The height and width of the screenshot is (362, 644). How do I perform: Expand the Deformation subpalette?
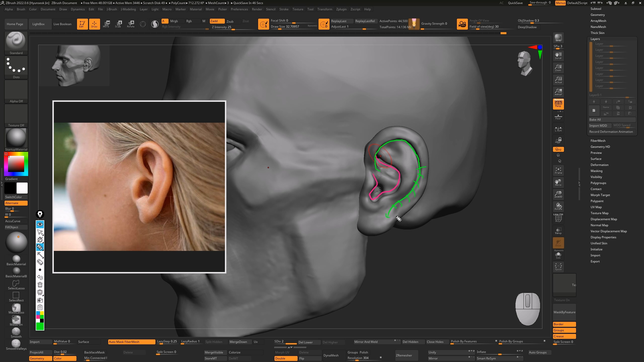coord(599,165)
